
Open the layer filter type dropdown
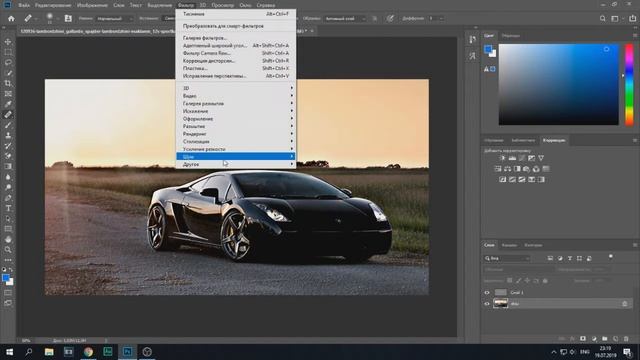click(507, 258)
